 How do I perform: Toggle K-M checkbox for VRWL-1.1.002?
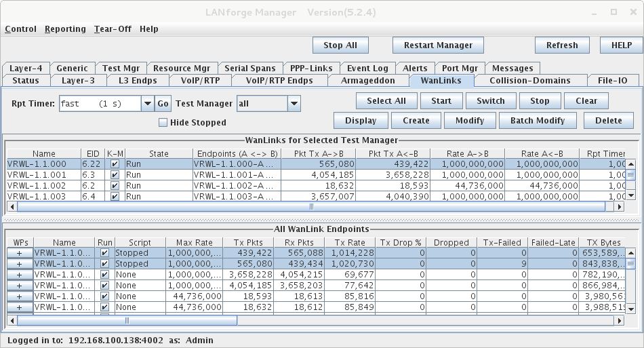[x=115, y=186]
